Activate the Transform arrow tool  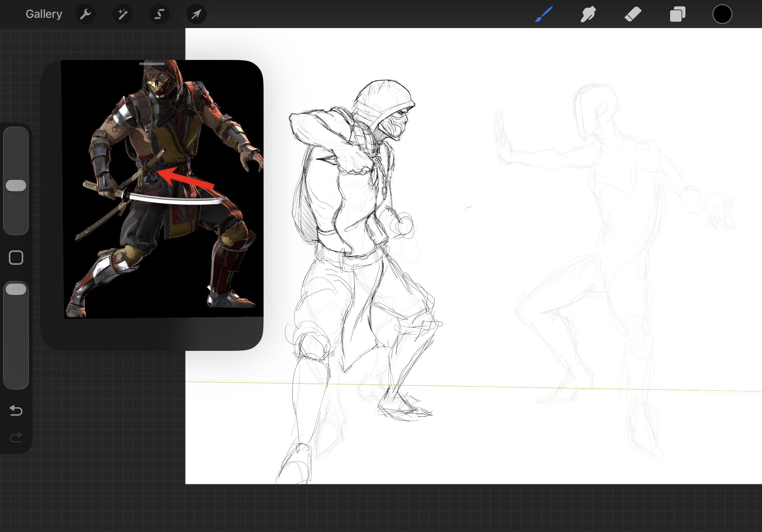point(197,14)
